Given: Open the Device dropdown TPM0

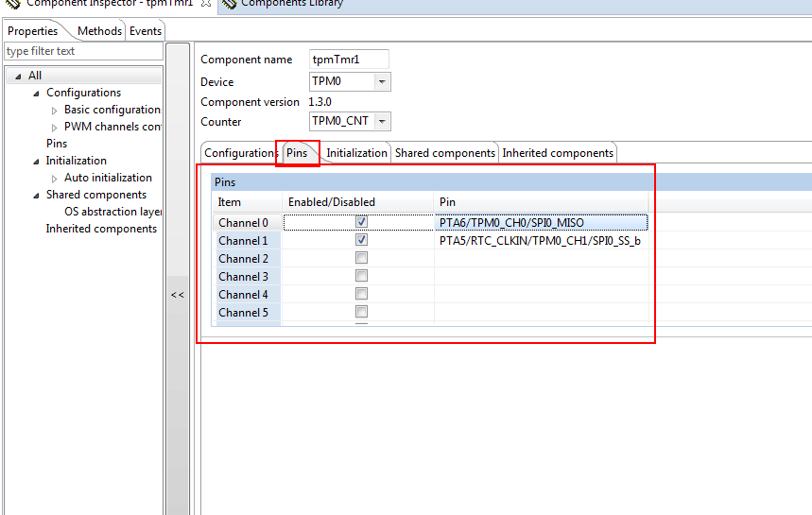Looking at the screenshot, I should point(382,82).
